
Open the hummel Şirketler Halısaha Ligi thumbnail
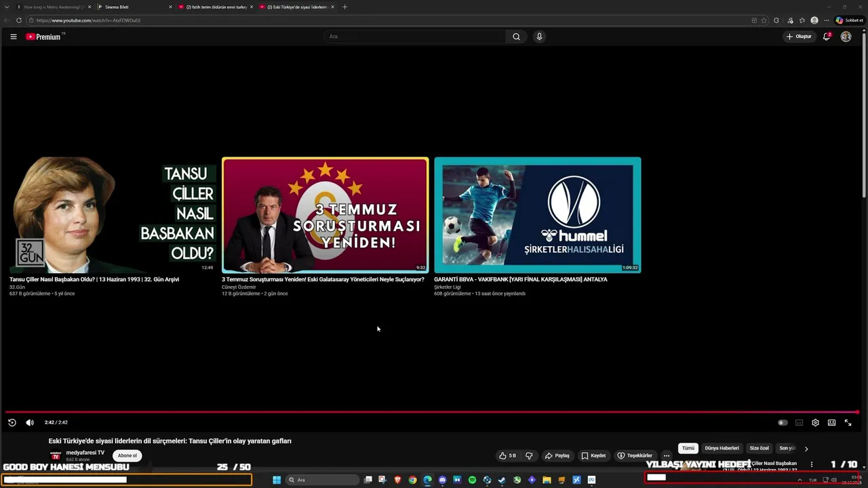click(538, 215)
